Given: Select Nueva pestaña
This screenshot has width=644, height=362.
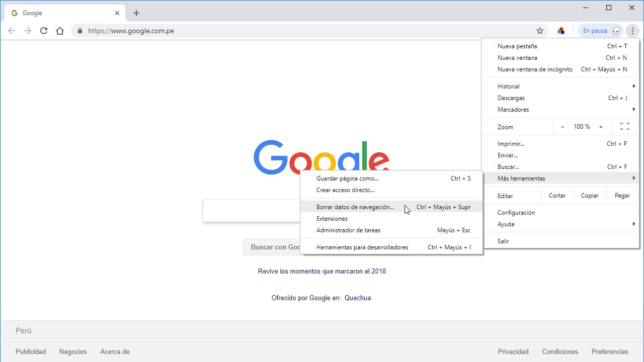Looking at the screenshot, I should (x=560, y=46).
